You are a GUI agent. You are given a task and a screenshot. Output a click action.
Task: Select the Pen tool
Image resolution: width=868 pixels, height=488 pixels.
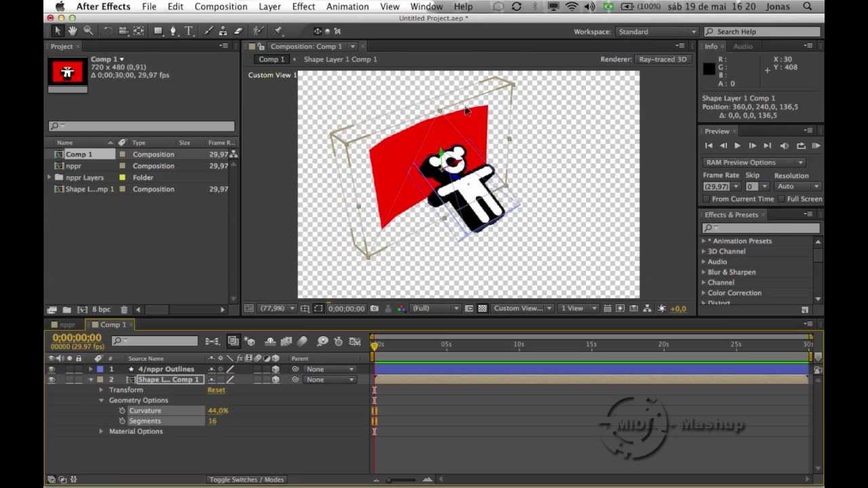coord(174,31)
